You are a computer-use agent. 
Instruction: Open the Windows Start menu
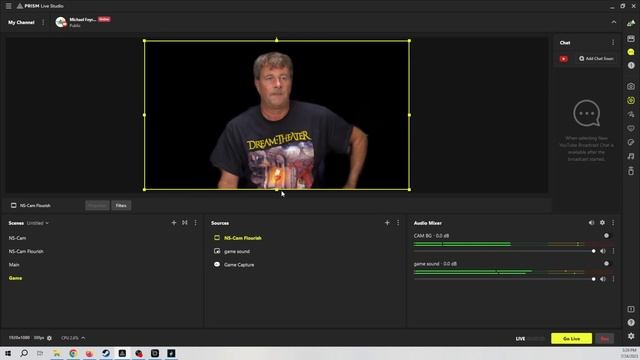click(x=8, y=353)
